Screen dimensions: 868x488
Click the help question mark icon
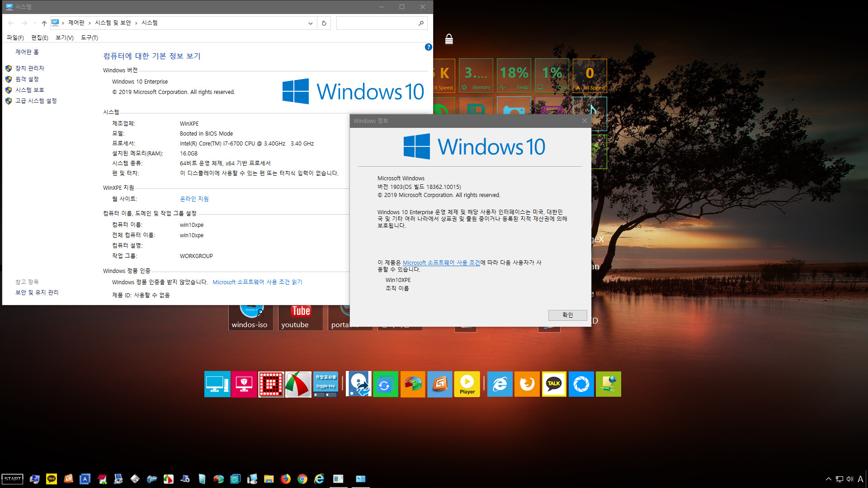(x=429, y=47)
